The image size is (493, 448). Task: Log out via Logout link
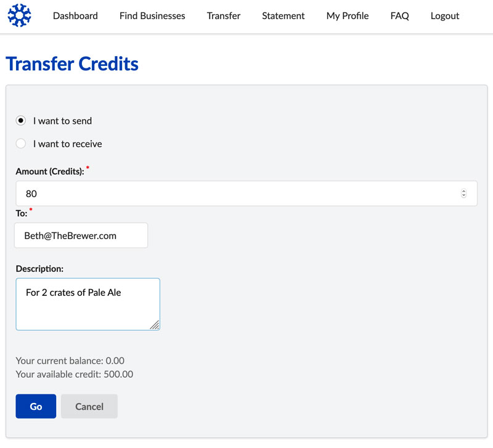pos(445,16)
